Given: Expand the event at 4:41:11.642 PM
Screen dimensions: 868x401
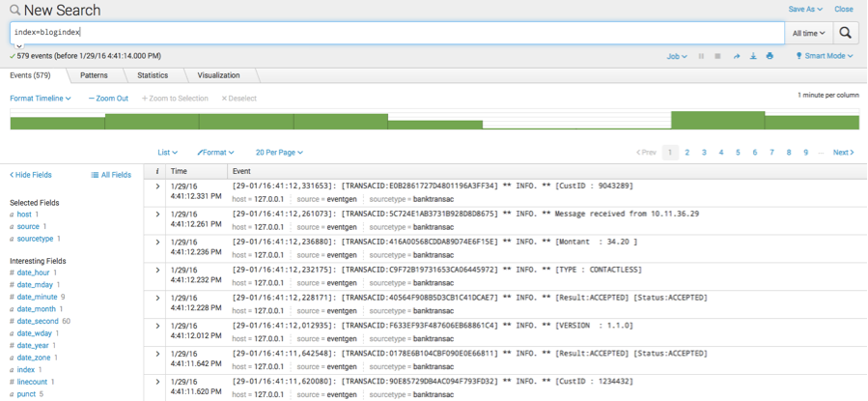Looking at the screenshot, I should point(157,354).
